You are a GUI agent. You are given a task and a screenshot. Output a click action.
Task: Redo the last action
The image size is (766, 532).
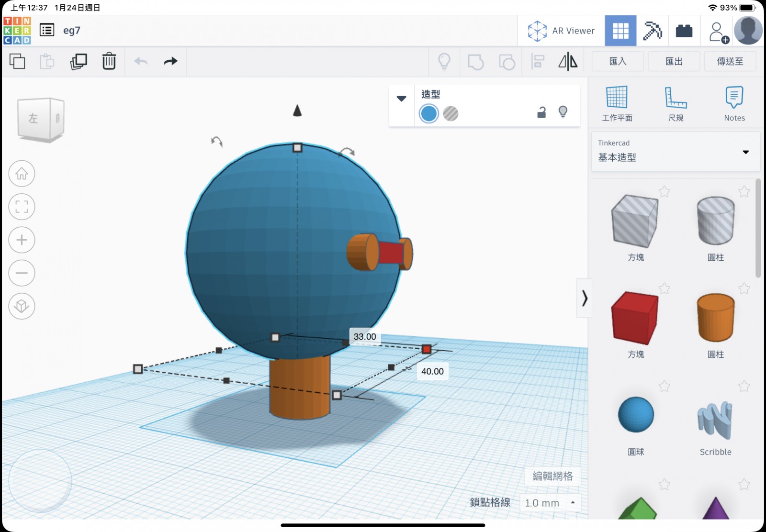(x=171, y=61)
